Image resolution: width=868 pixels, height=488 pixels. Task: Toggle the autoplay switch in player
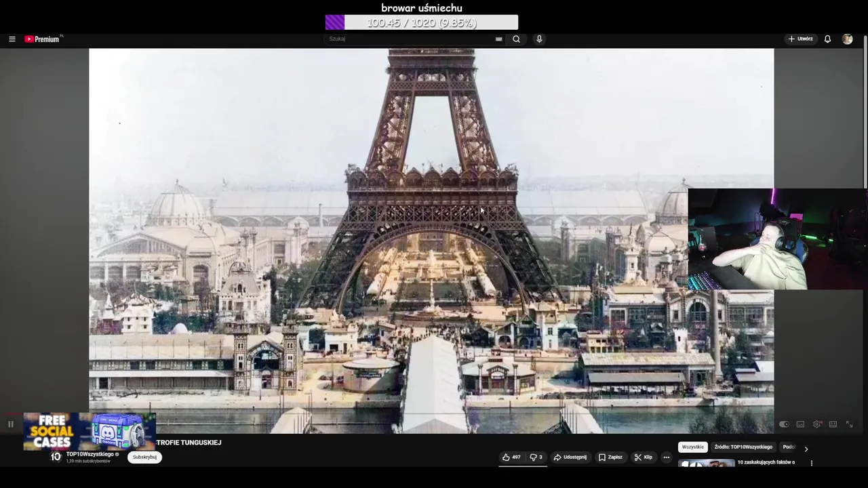pyautogui.click(x=784, y=424)
